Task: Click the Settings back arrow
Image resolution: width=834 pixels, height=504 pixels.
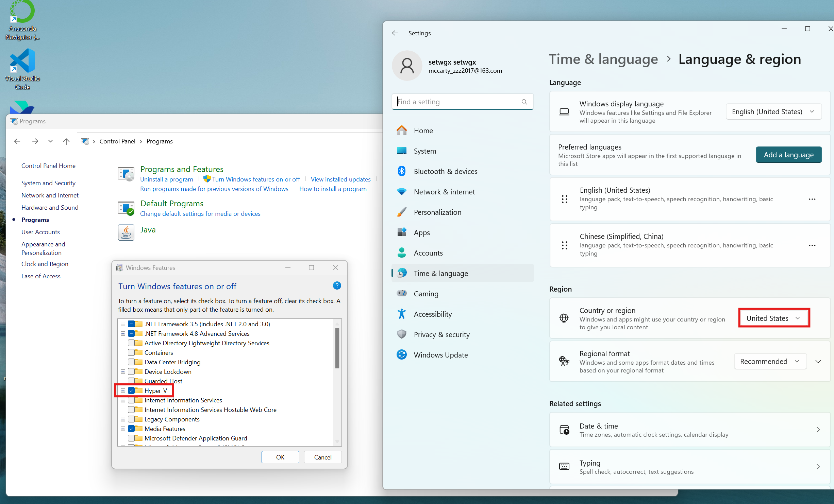Action: (395, 33)
